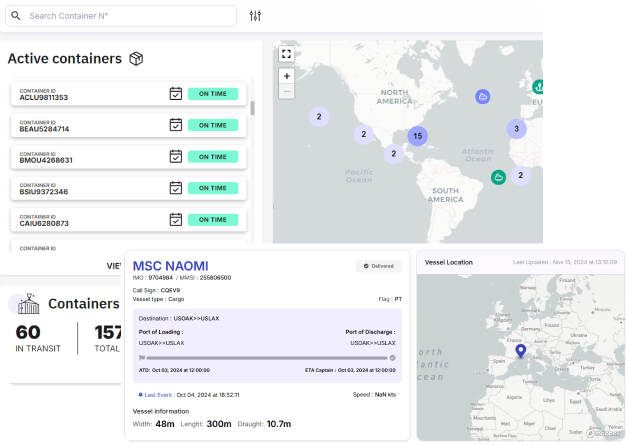Zoom out on the map
The image size is (629, 445).
coord(286,91)
